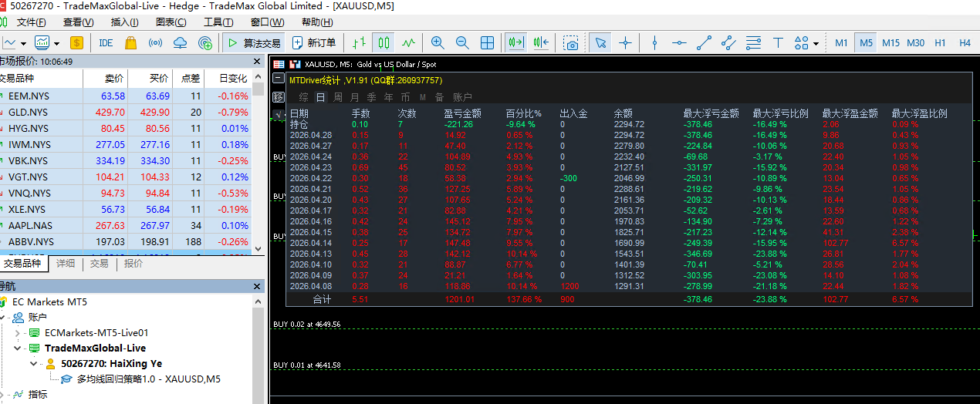The image size is (980, 404).
Task: Click the New Order (新订单) button
Action: click(x=314, y=43)
